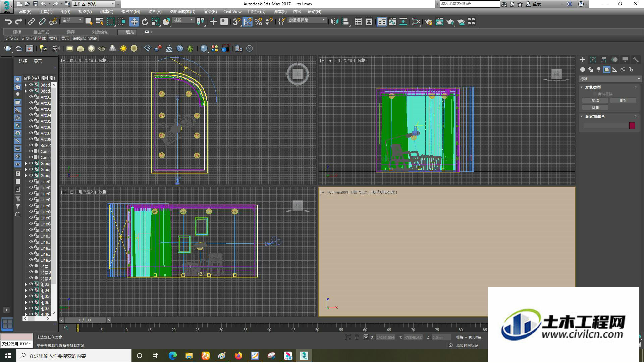Toggle visibility of Box01 object
Image resolution: width=644 pixels, height=363 pixels.
(31, 146)
